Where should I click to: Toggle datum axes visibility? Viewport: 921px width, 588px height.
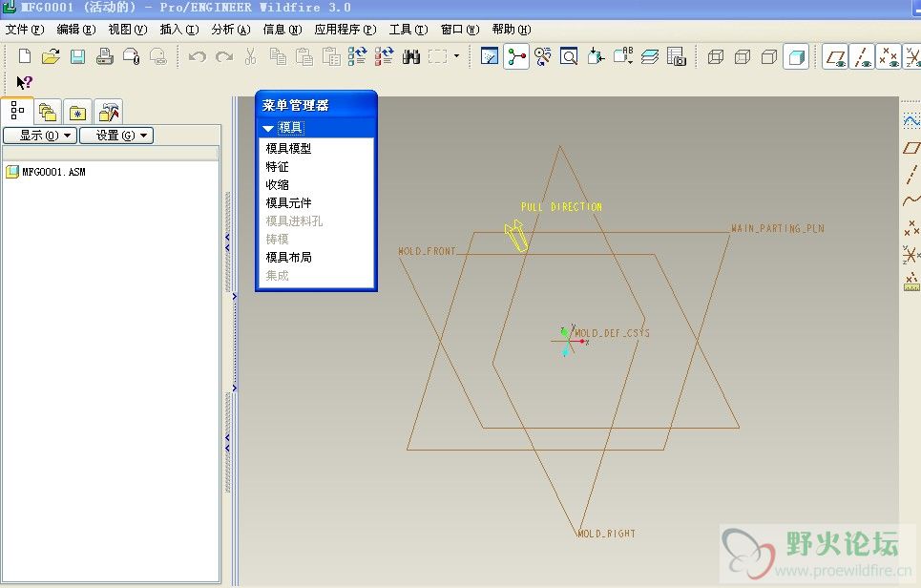[862, 56]
